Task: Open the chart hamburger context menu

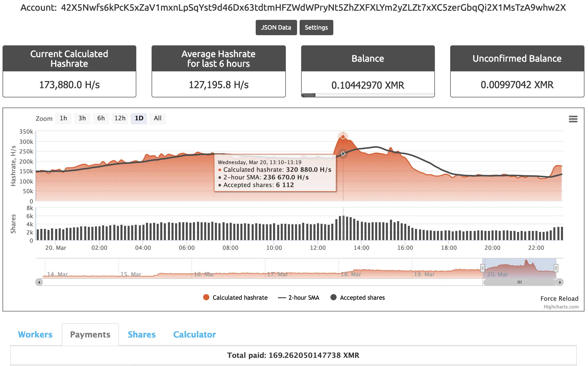Action: point(573,119)
